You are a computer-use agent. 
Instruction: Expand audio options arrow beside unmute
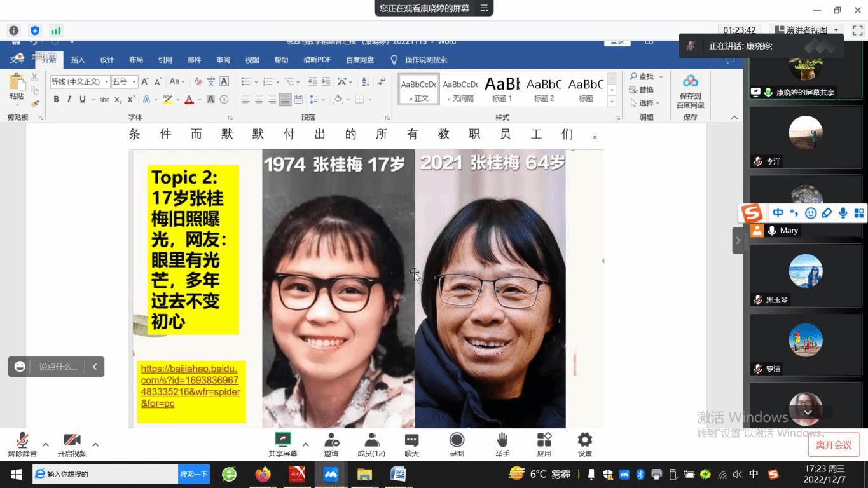pos(45,444)
